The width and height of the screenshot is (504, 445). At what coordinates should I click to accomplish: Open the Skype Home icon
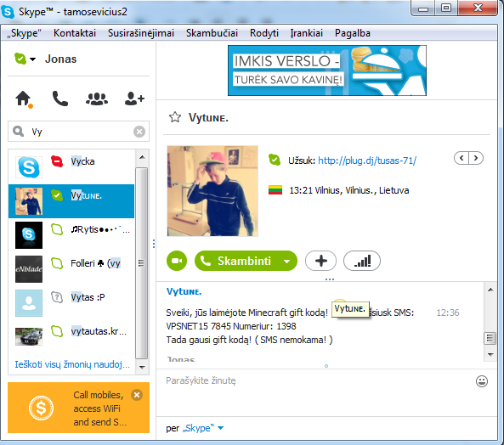[x=24, y=99]
